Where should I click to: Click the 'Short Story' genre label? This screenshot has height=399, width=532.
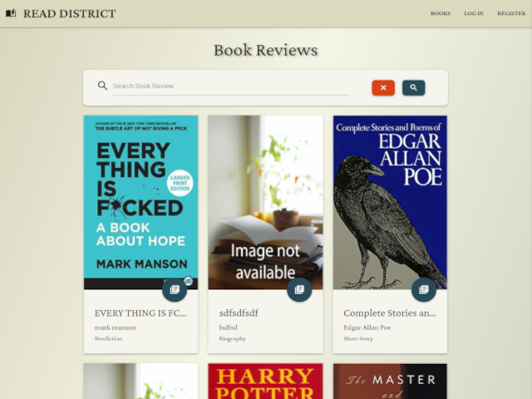(358, 338)
